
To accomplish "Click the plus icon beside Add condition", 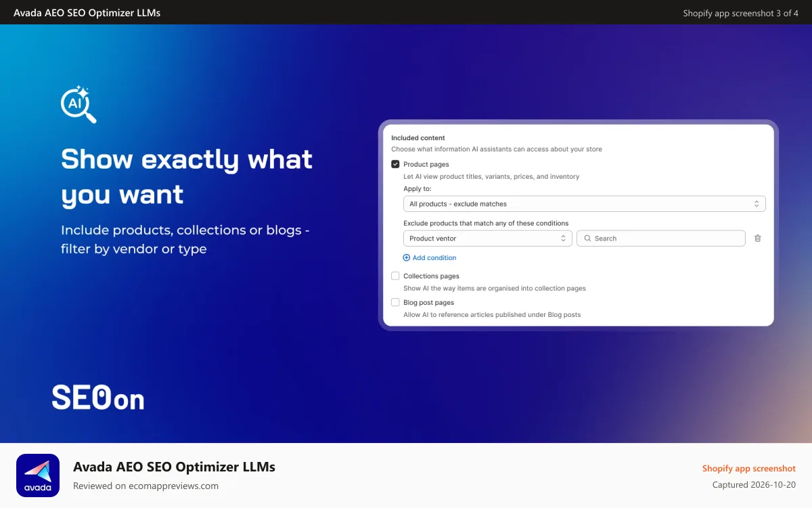I will [407, 257].
